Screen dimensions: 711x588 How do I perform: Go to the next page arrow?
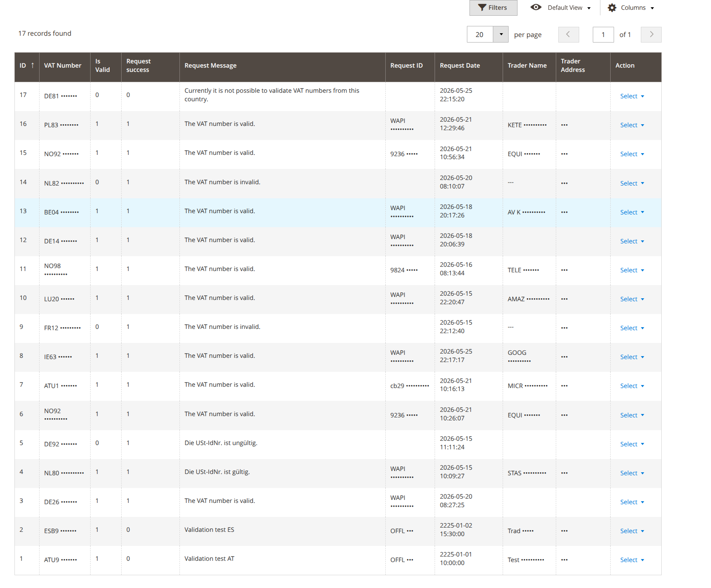651,34
